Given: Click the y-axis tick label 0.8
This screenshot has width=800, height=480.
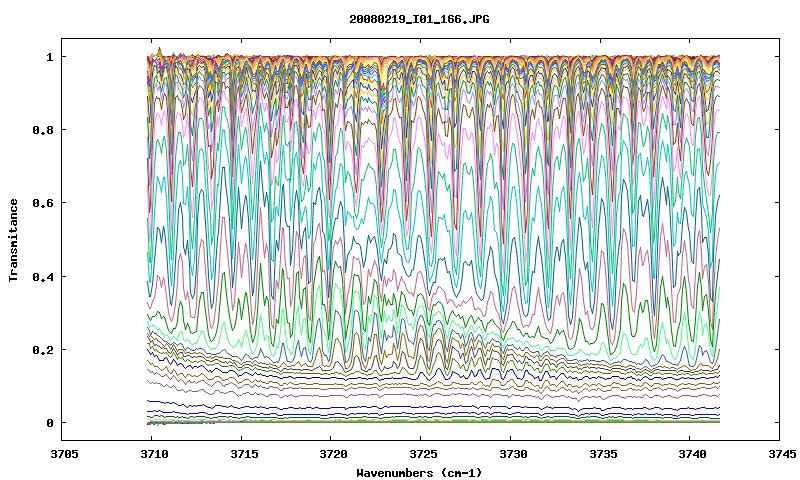Looking at the screenshot, I should coord(43,130).
